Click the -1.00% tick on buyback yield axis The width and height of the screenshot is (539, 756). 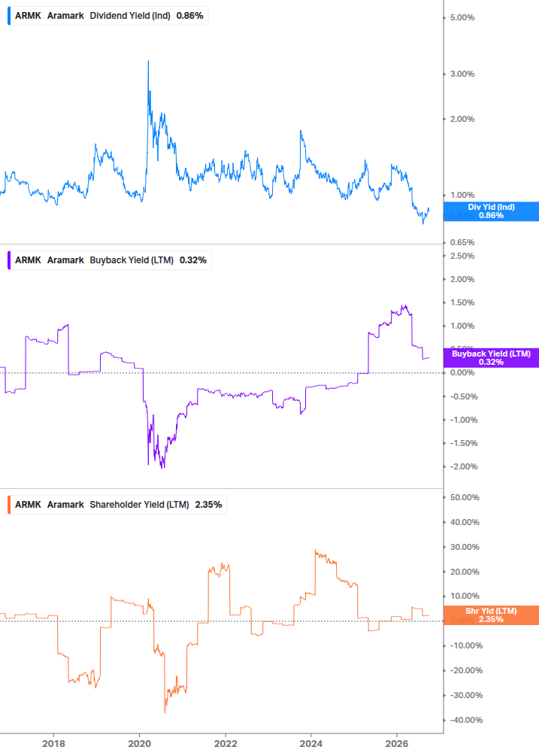(x=464, y=420)
